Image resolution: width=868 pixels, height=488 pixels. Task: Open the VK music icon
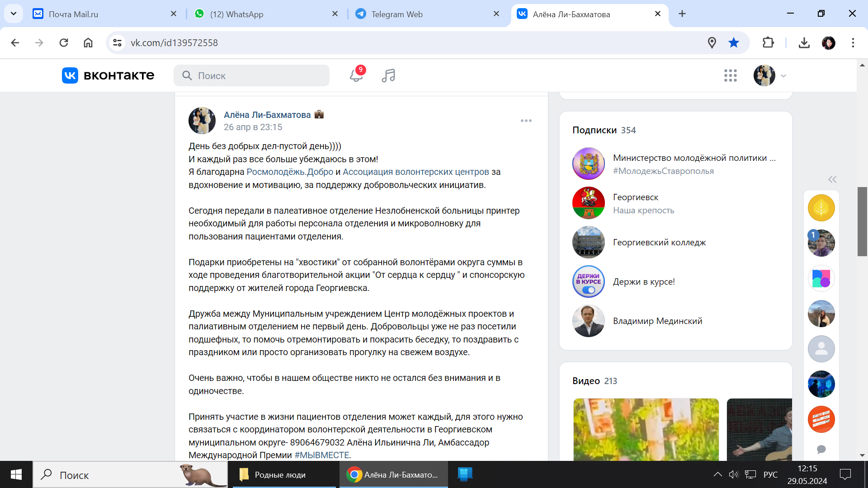[388, 75]
